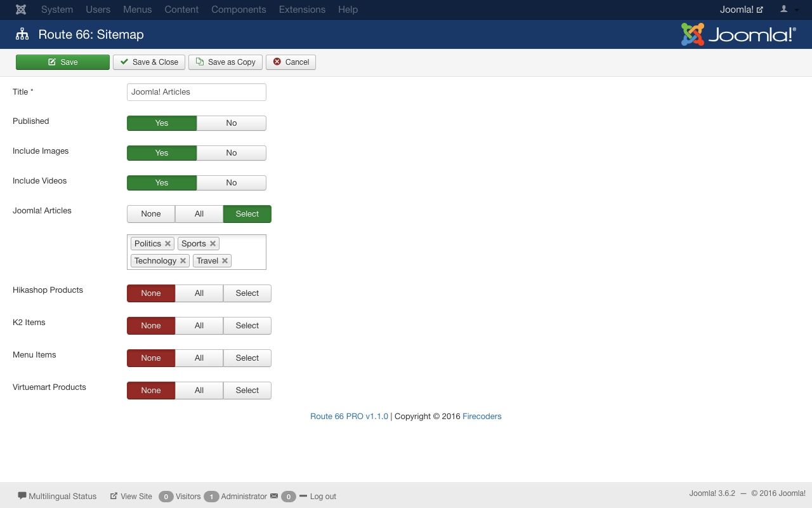Remove the Technology category tag
This screenshot has width=812, height=508.
(x=183, y=261)
